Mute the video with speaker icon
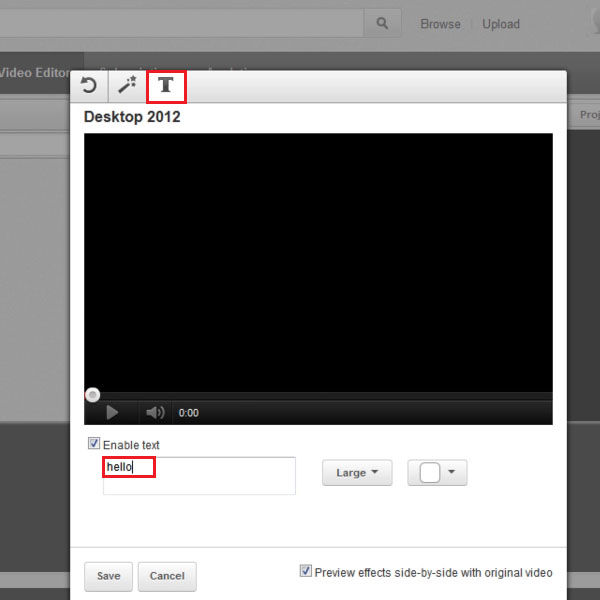600x600 pixels. click(155, 412)
